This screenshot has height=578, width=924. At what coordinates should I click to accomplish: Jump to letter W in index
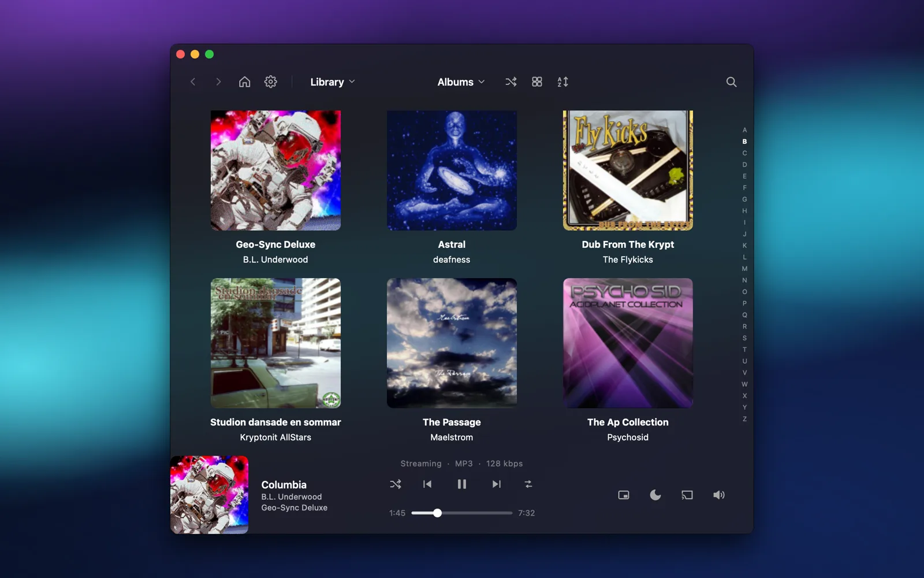point(744,384)
